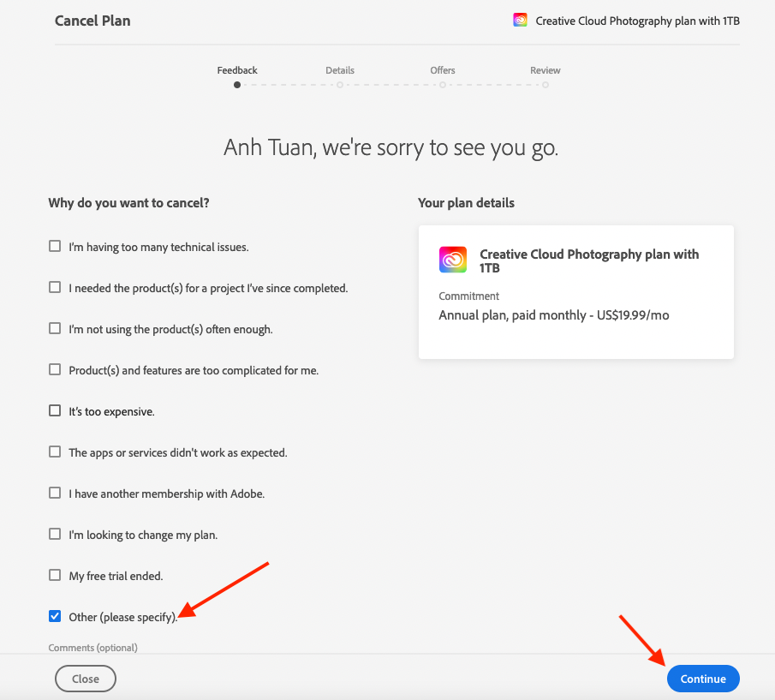Check "I'm having too many technical issues"
The image size is (775, 700).
55,246
